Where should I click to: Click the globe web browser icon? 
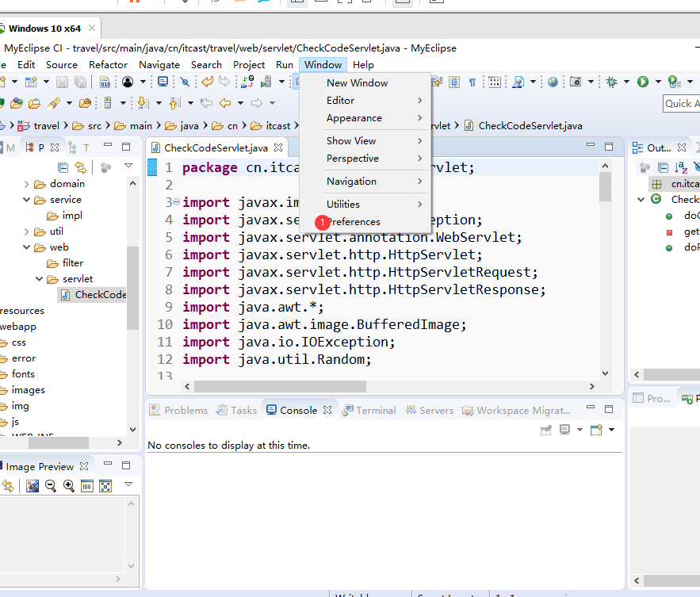553,82
